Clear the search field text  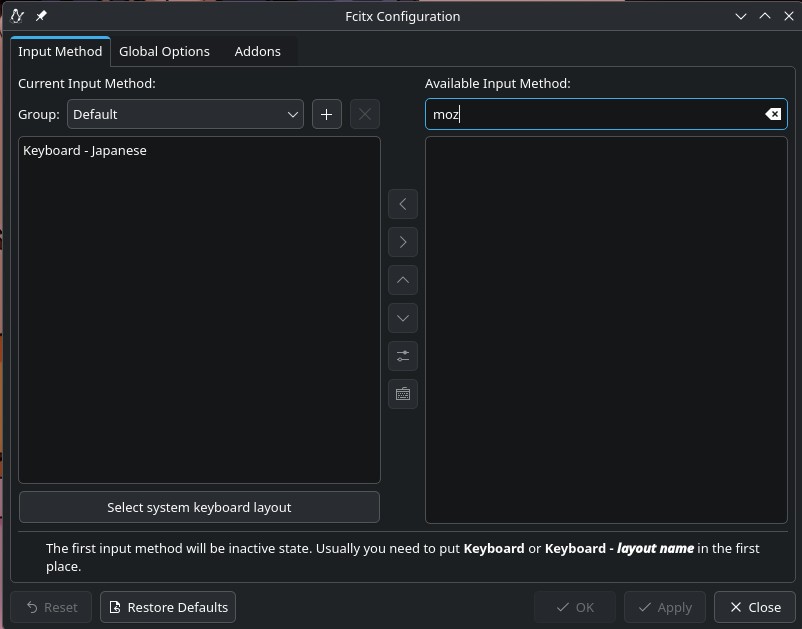(x=773, y=114)
